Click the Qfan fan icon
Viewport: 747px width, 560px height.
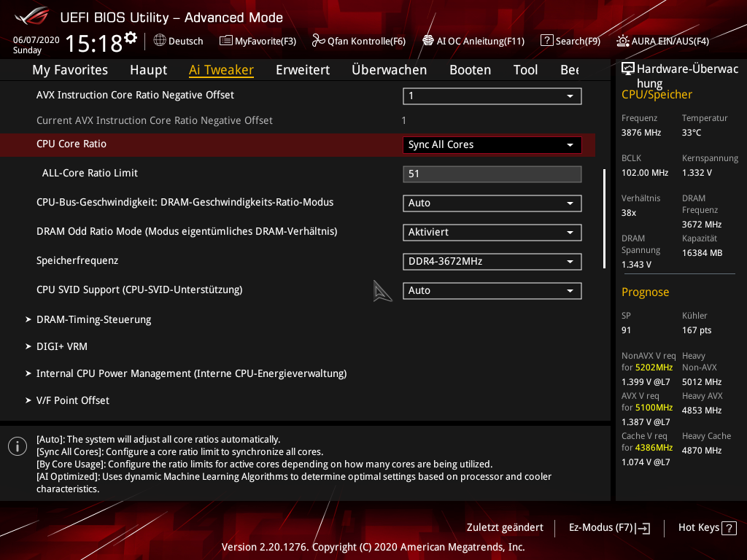click(x=318, y=41)
